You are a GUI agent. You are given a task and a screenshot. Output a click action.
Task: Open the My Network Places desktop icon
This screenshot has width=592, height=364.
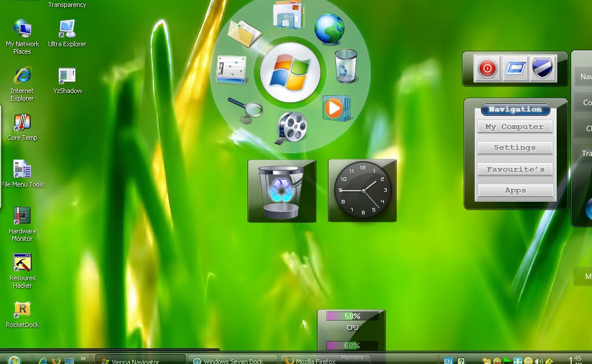[x=23, y=36]
